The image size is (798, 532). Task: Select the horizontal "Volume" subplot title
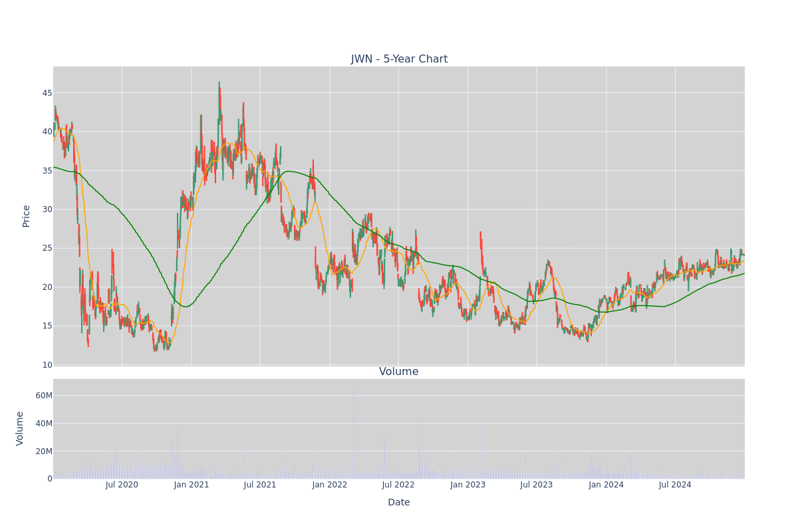point(399,372)
